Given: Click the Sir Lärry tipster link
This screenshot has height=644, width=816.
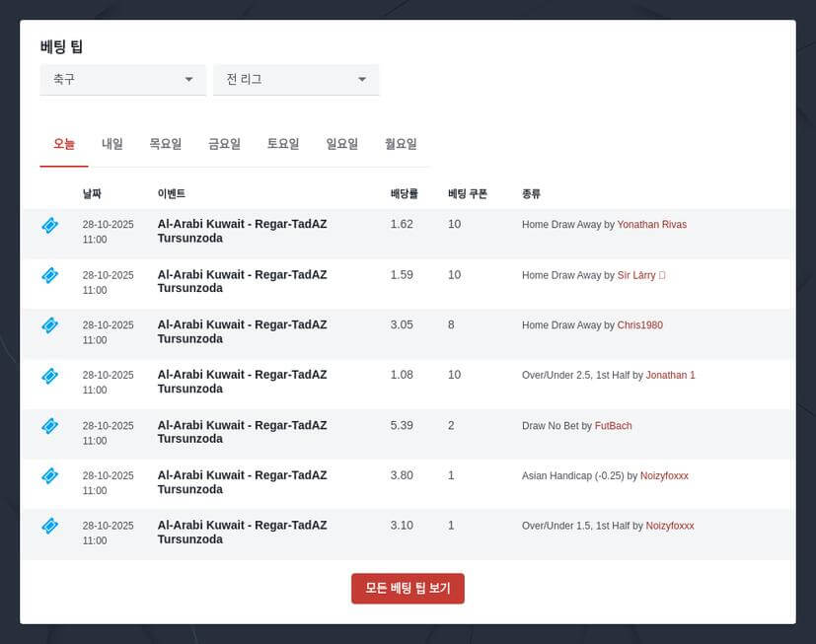Looking at the screenshot, I should point(636,275).
